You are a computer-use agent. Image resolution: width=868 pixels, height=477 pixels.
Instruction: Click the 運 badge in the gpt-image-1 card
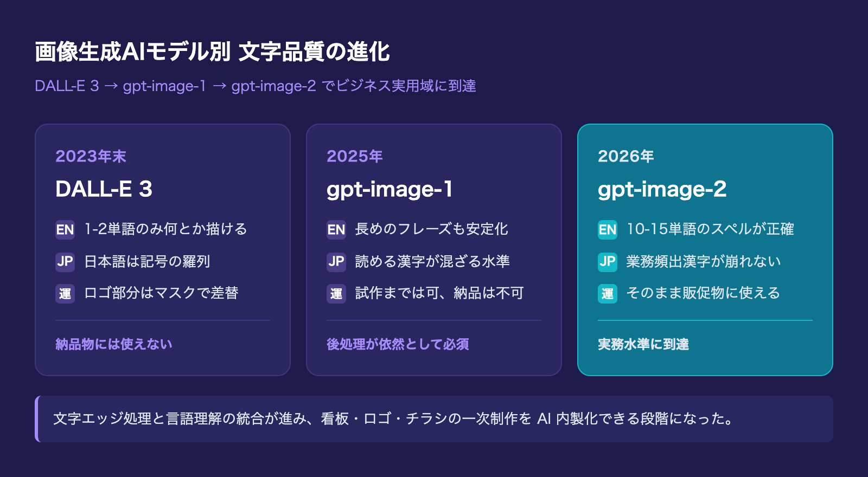336,293
